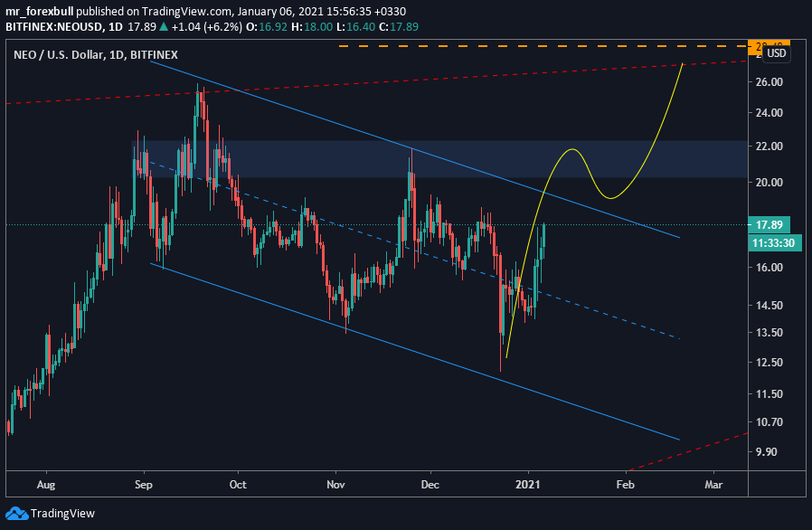Click the orange dashed horizontal line

click(x=543, y=46)
